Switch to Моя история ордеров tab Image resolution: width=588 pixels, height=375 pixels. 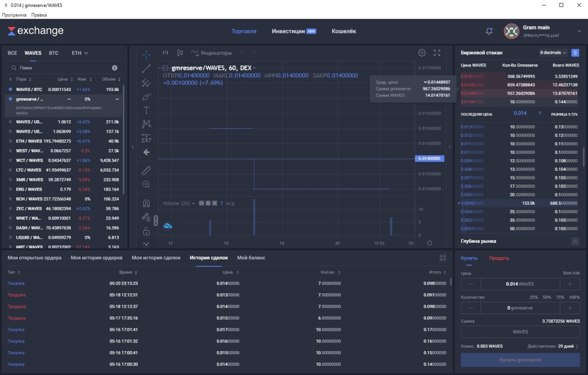coord(96,257)
